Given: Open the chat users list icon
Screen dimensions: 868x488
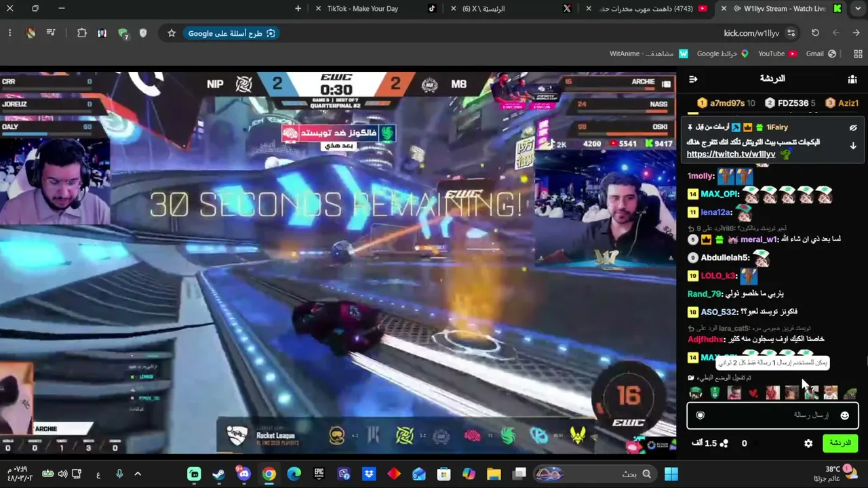Looking at the screenshot, I should (852, 79).
